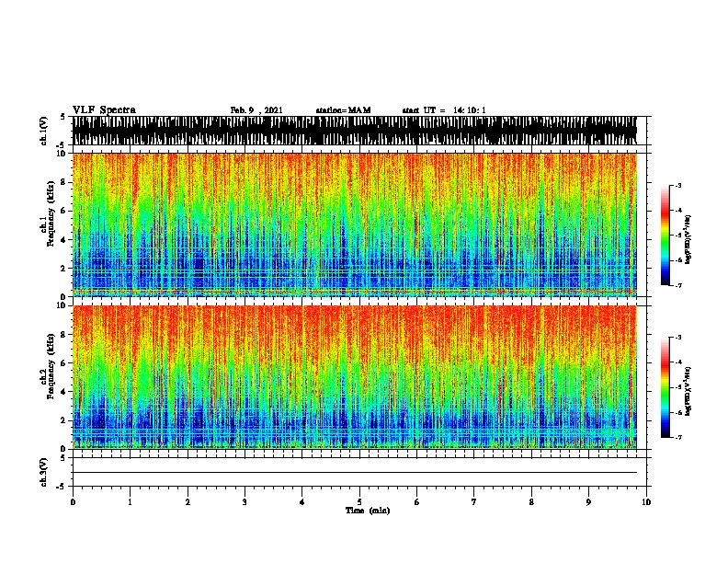Click the time axis tick label "3"
Image resolution: width=728 pixels, height=563 pixels.
(x=245, y=502)
